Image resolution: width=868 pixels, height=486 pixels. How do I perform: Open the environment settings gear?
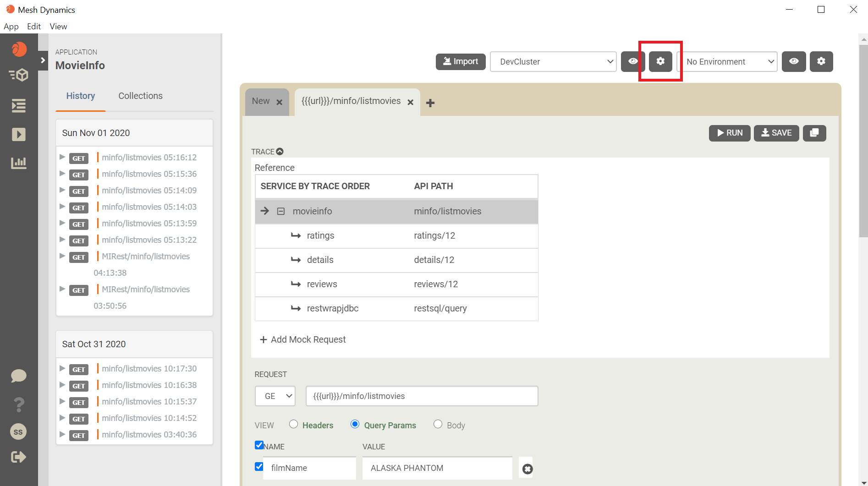821,61
